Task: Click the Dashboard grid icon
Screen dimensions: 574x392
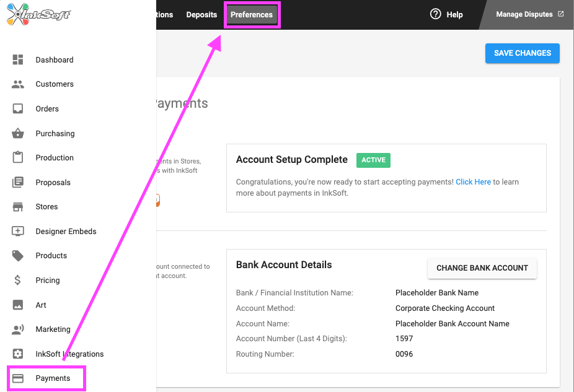Action: 18,60
